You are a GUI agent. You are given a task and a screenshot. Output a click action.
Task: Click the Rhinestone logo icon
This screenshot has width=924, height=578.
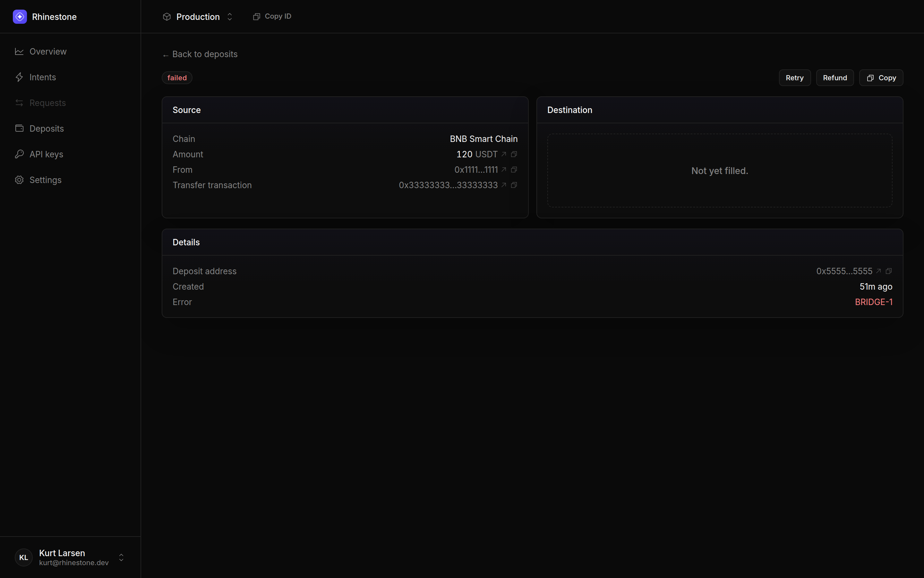[20, 17]
